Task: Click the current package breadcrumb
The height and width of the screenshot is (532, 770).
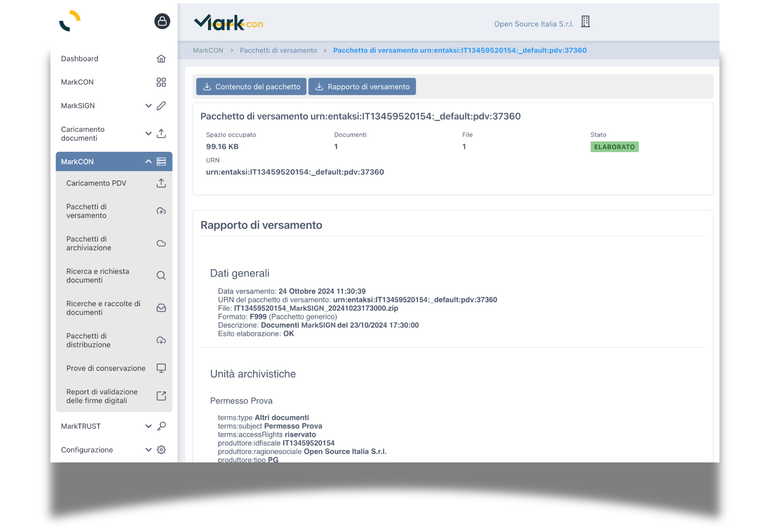Action: tap(460, 50)
